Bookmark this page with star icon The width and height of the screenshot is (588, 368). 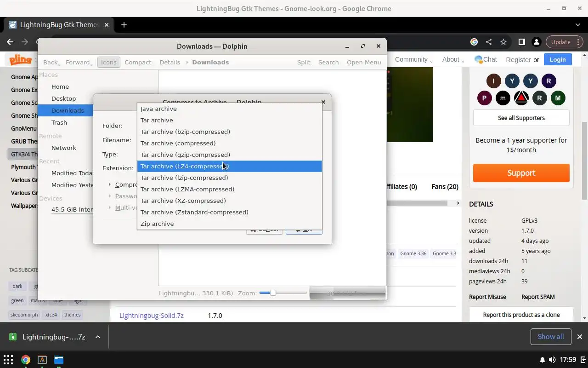(503, 42)
